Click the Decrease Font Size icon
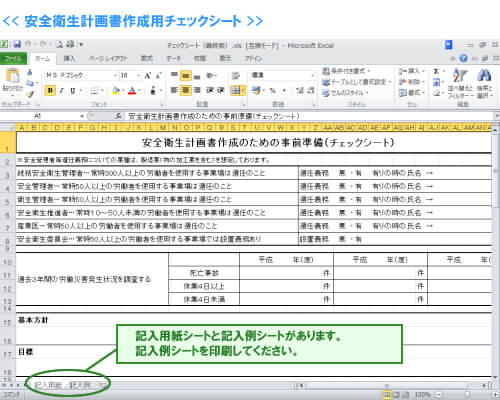 (x=158, y=76)
